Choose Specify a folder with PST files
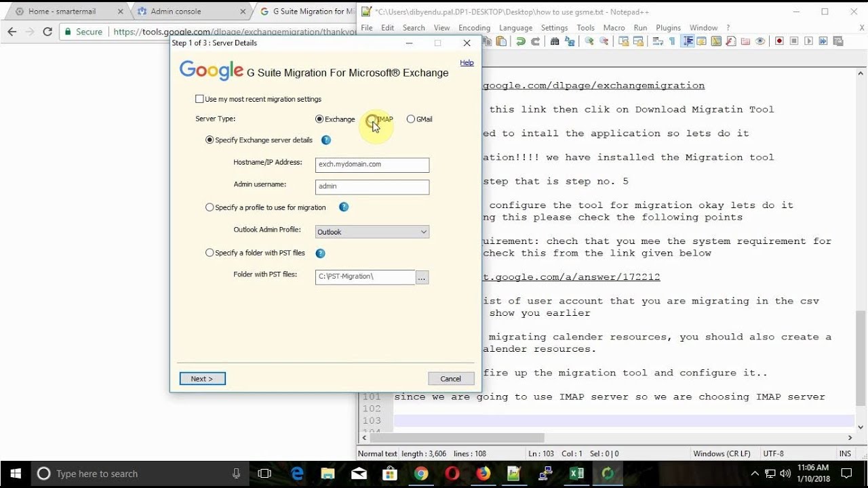Screen dimensions: 868x488 [x=210, y=253]
